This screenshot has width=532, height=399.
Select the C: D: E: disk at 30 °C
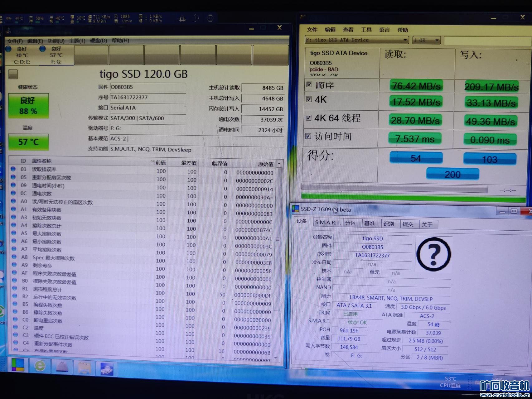tap(22, 55)
